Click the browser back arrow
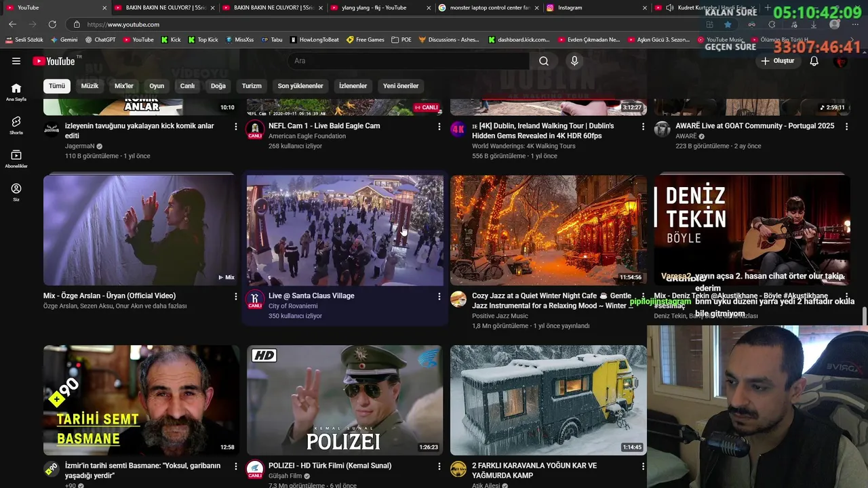 [12, 24]
